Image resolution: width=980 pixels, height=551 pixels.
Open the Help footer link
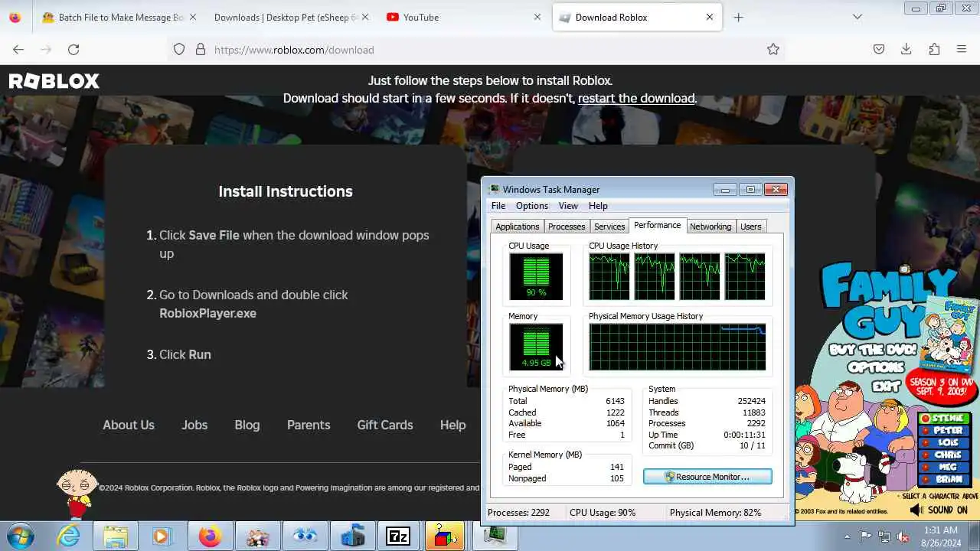point(452,425)
